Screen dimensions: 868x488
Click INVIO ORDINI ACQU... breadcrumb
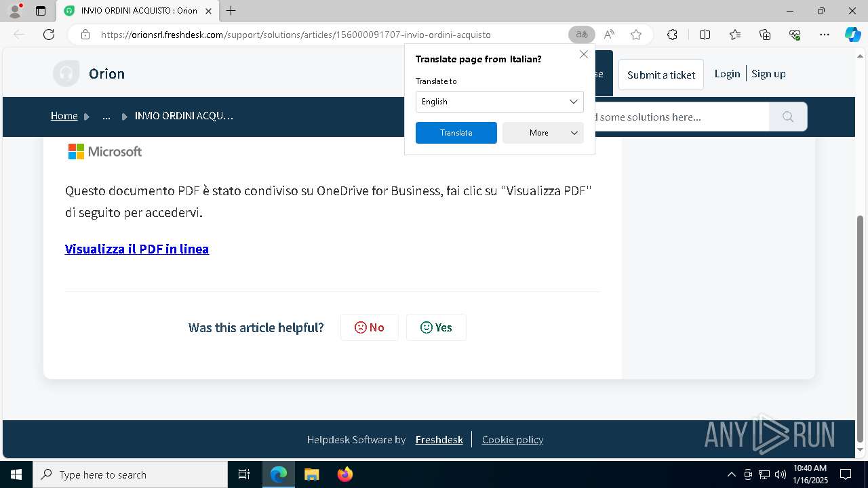pos(184,116)
